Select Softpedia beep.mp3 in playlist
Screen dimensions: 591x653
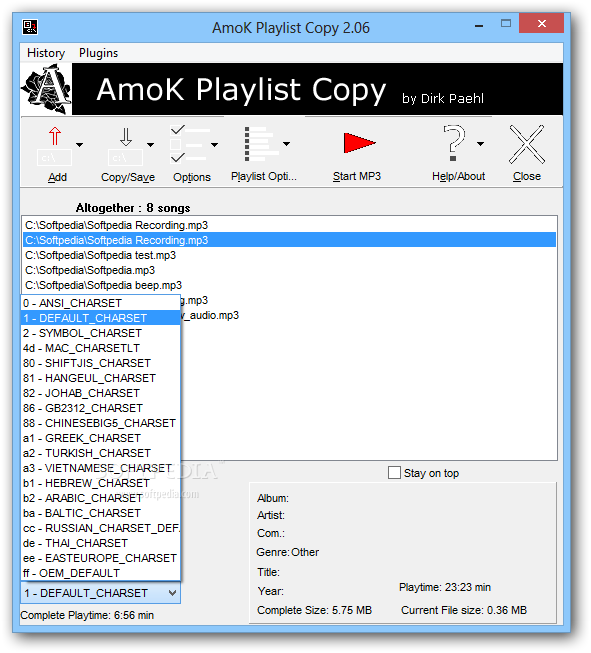(x=289, y=285)
